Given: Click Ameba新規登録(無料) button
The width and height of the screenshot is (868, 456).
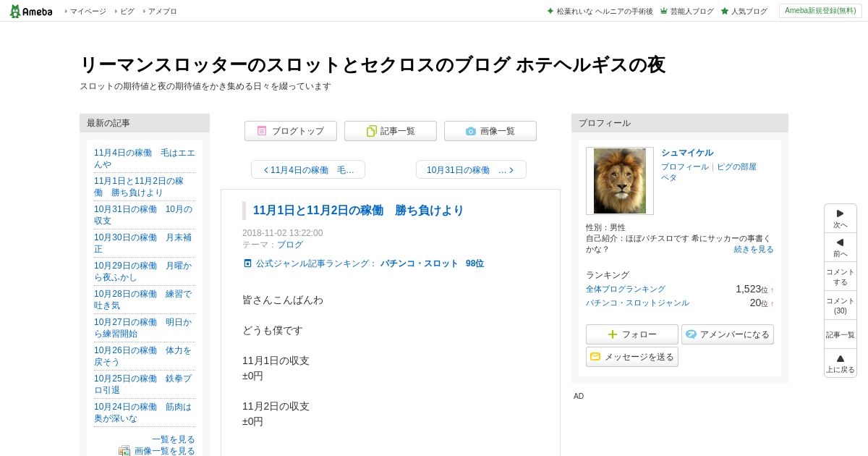Looking at the screenshot, I should point(820,11).
